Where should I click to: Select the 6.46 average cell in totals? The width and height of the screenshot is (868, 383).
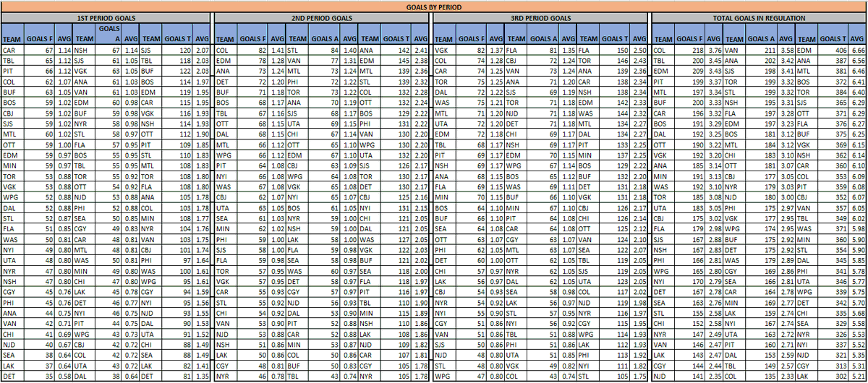pyautogui.click(x=859, y=70)
